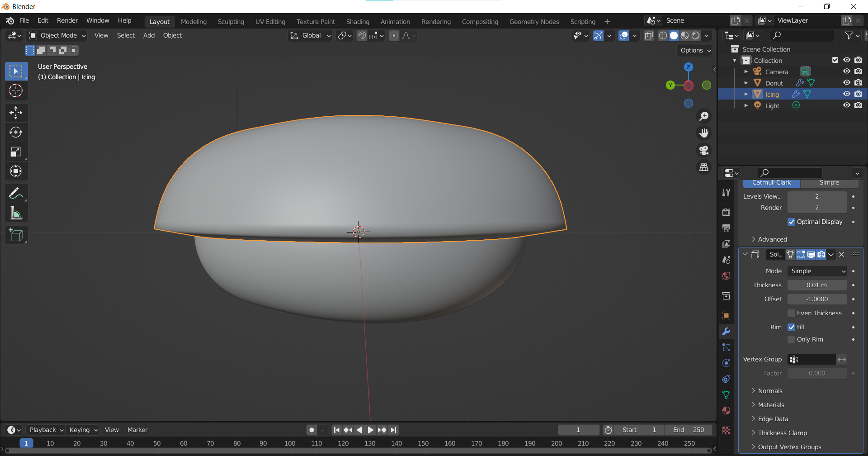This screenshot has width=868, height=456.
Task: Select the Add Cube tool
Action: [x=16, y=235]
